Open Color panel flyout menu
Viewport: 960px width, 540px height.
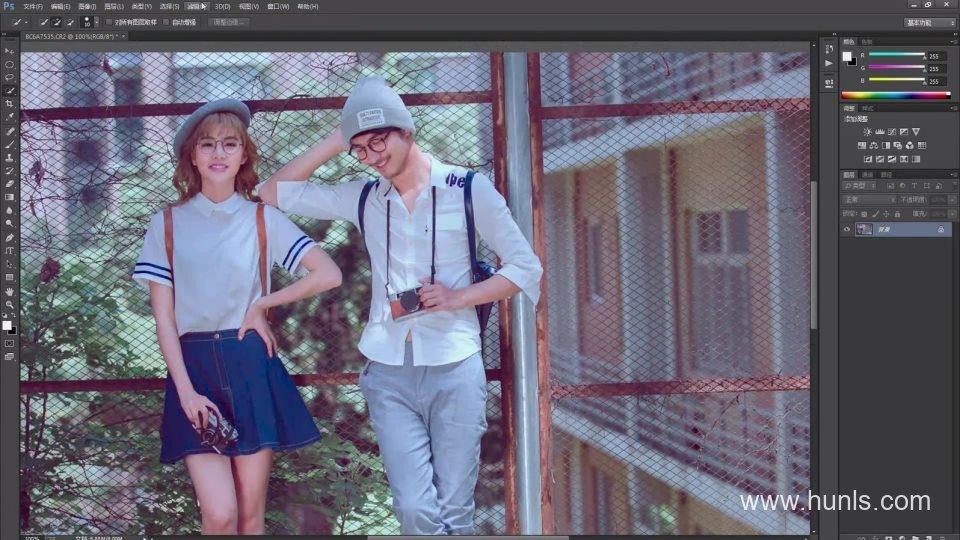click(953, 42)
